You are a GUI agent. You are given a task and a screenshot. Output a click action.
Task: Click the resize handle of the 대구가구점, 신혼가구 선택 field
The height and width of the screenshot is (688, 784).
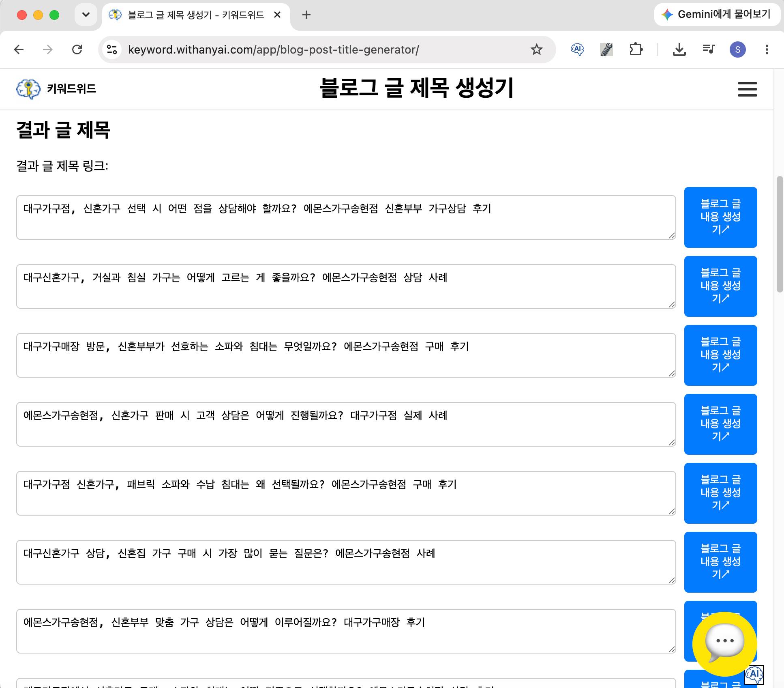click(x=672, y=235)
